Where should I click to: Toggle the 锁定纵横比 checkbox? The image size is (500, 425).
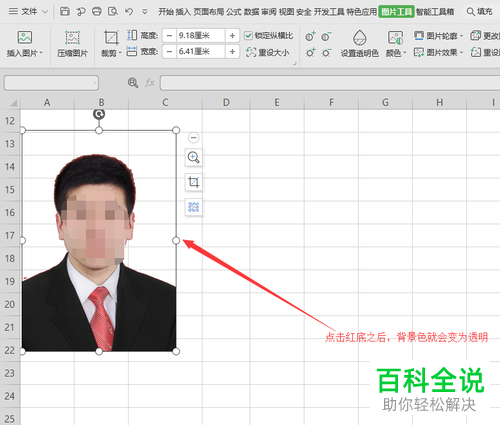point(248,36)
